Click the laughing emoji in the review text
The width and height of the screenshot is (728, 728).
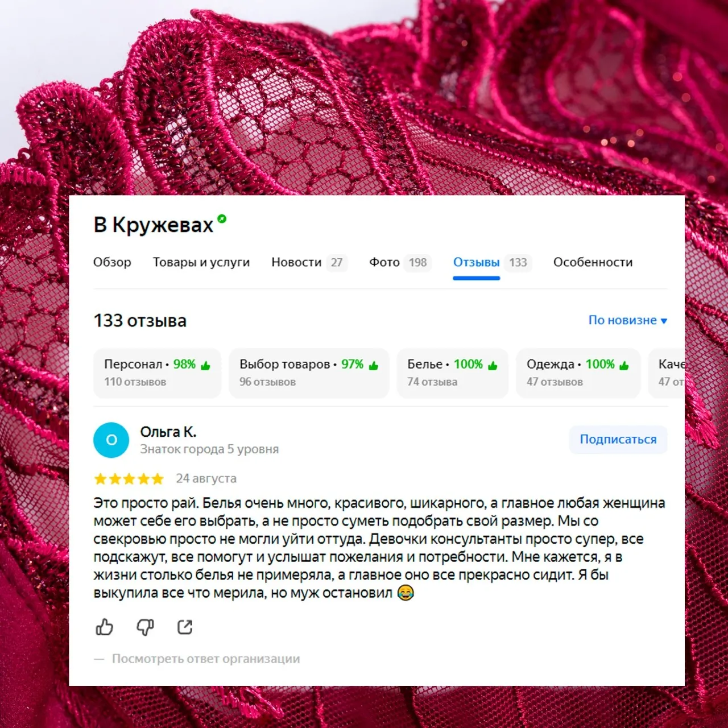pyautogui.click(x=406, y=593)
